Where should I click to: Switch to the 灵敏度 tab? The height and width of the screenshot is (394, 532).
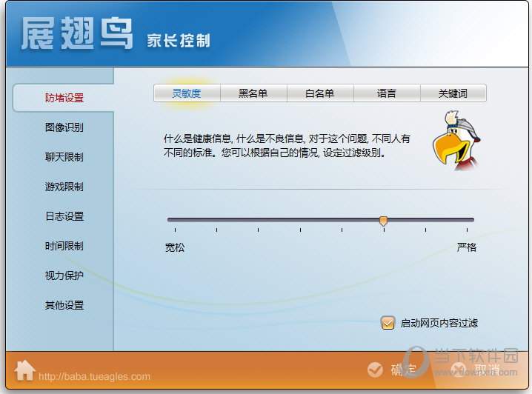point(187,93)
